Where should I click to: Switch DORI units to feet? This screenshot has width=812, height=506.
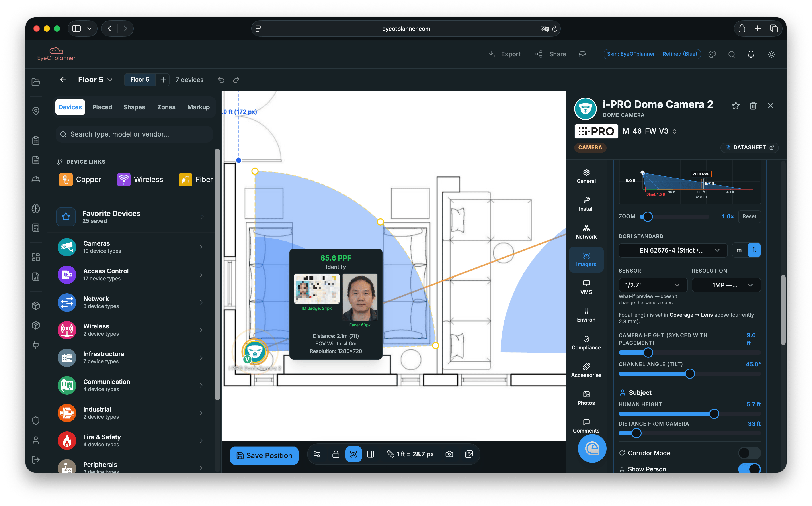pyautogui.click(x=754, y=250)
